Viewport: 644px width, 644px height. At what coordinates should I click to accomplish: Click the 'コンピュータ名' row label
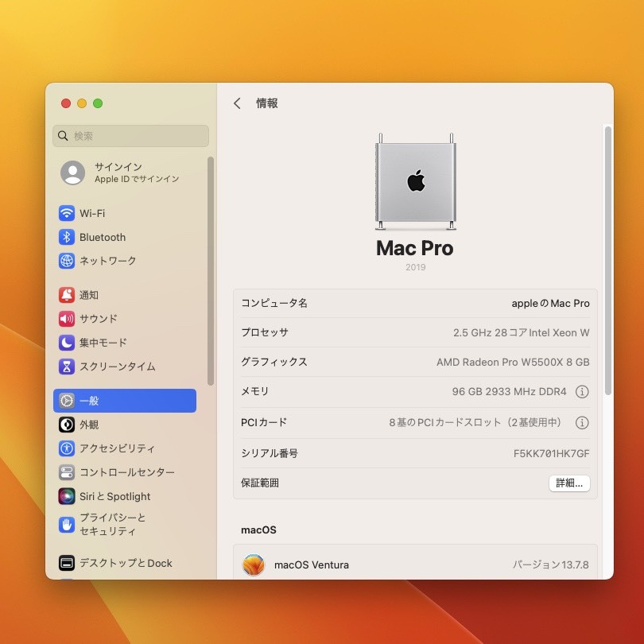coord(274,303)
